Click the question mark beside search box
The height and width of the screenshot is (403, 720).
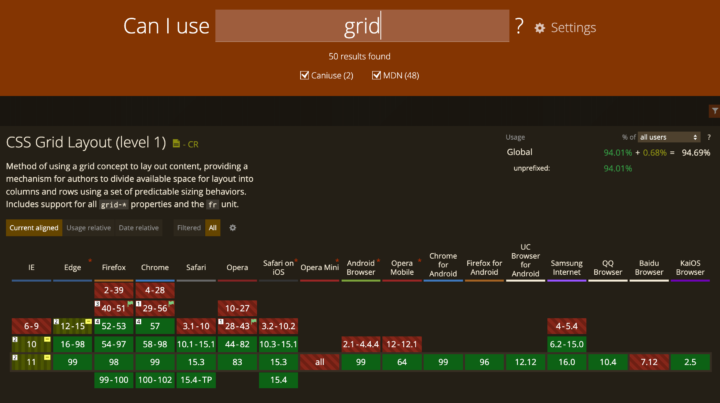519,26
